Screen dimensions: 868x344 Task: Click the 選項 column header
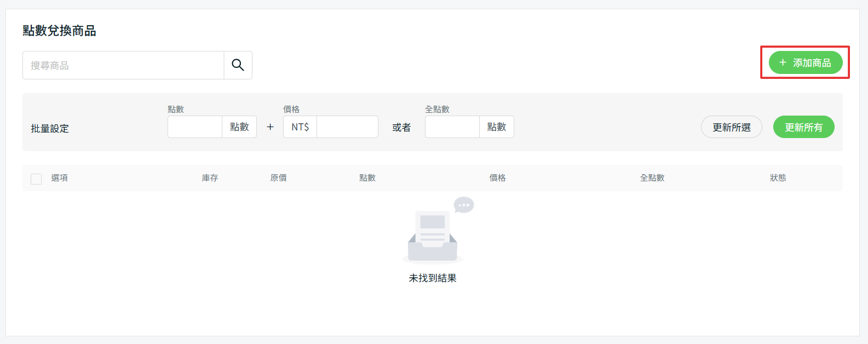60,178
